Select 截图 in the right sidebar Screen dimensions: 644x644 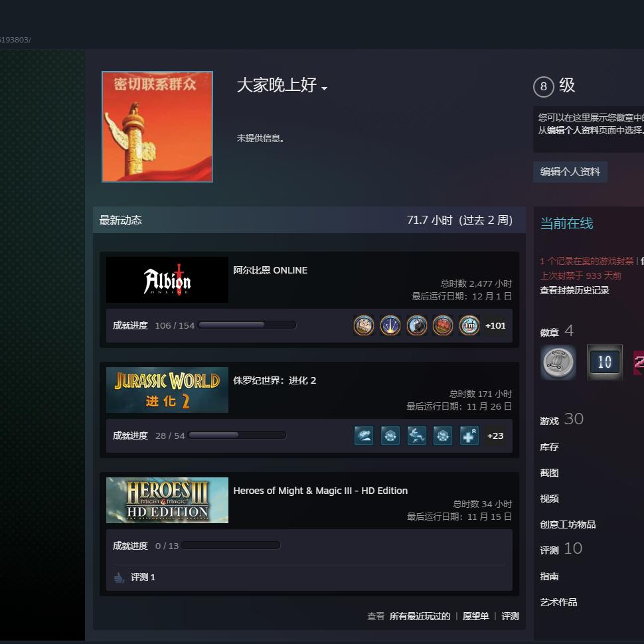tap(549, 473)
